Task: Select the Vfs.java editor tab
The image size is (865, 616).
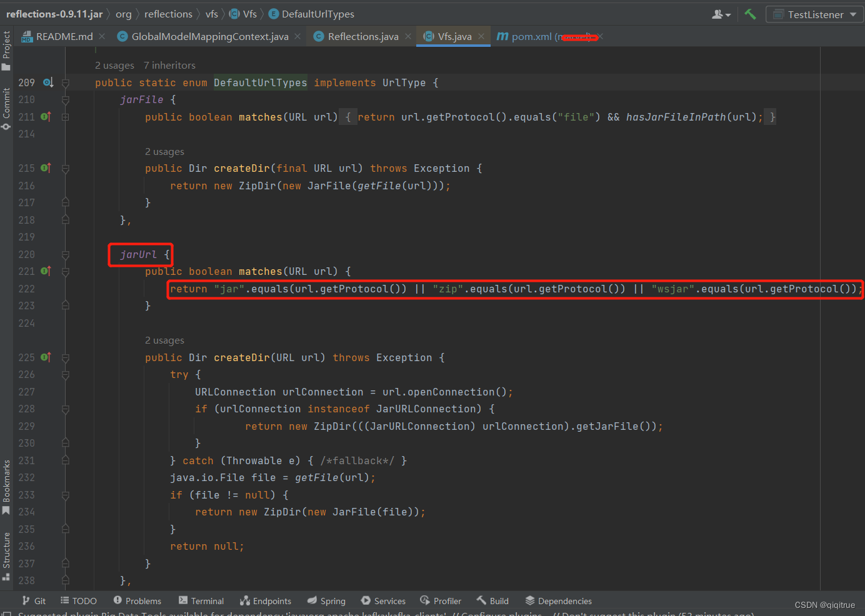Action: [447, 36]
